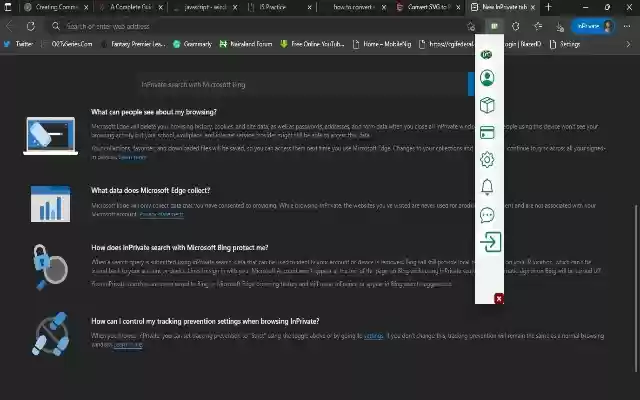Close the JS Practice tab
This screenshot has width=640, height=400.
pos(309,7)
